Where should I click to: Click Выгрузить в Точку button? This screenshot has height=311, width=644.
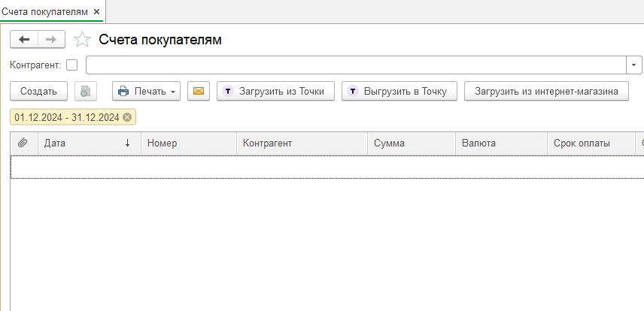click(399, 92)
